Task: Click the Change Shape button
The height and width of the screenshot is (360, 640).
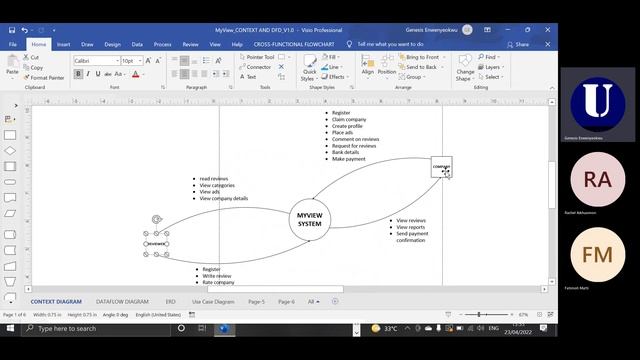Action: pos(465,68)
